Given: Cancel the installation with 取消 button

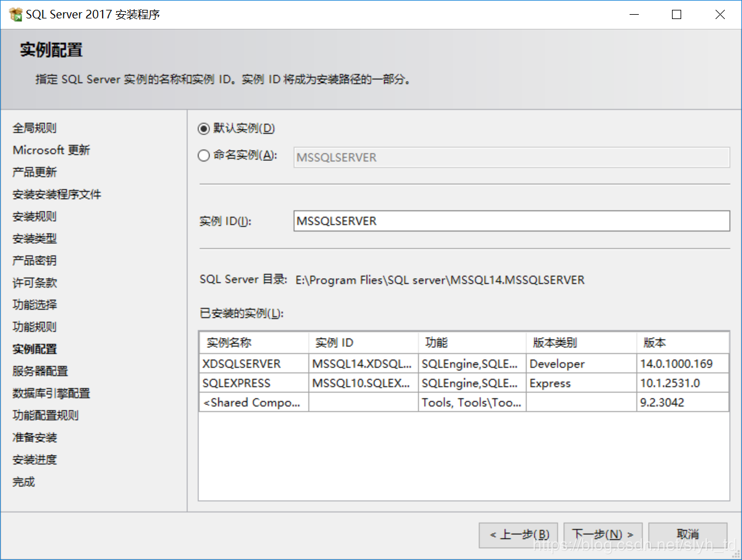Looking at the screenshot, I should click(687, 535).
